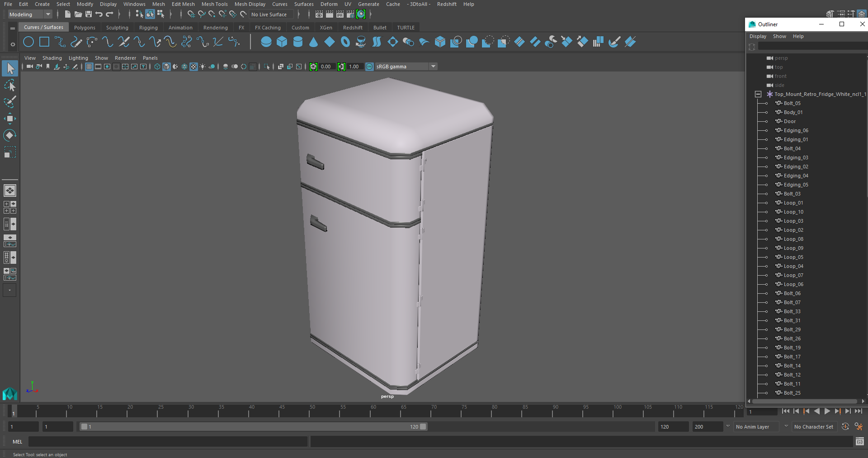
Task: Collapse the Top_Mount_Retro_Fridge_White group
Action: [x=758, y=94]
